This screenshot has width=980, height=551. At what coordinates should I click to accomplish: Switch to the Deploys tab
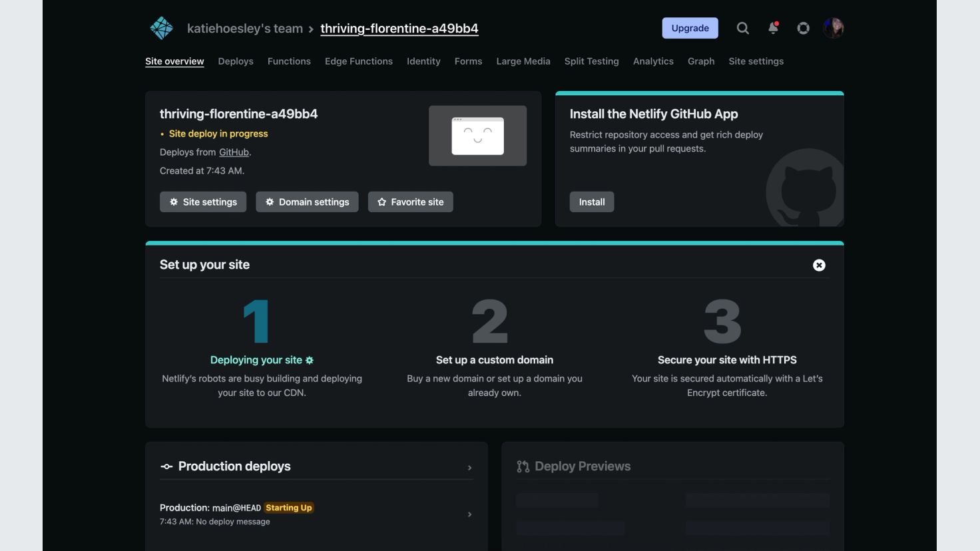[x=236, y=61]
